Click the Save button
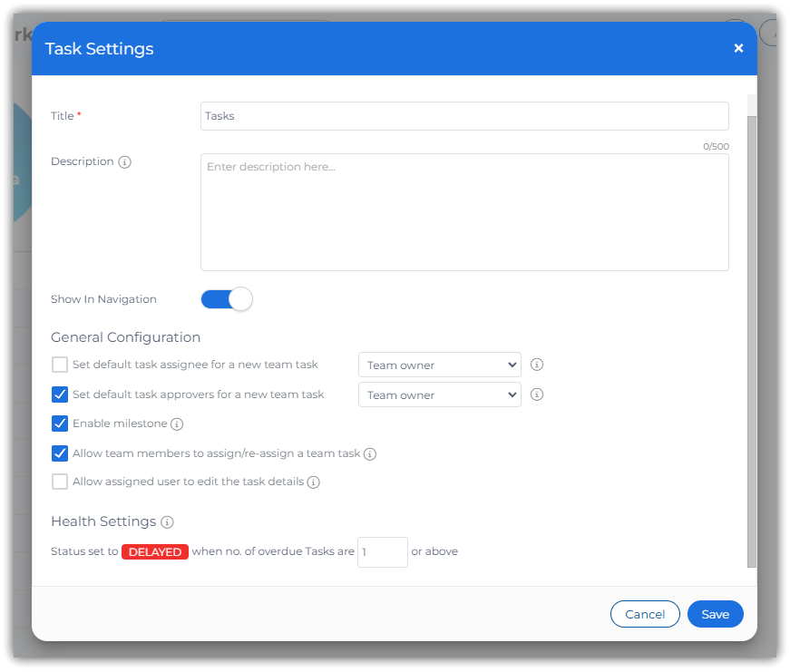790x672 pixels. point(715,614)
